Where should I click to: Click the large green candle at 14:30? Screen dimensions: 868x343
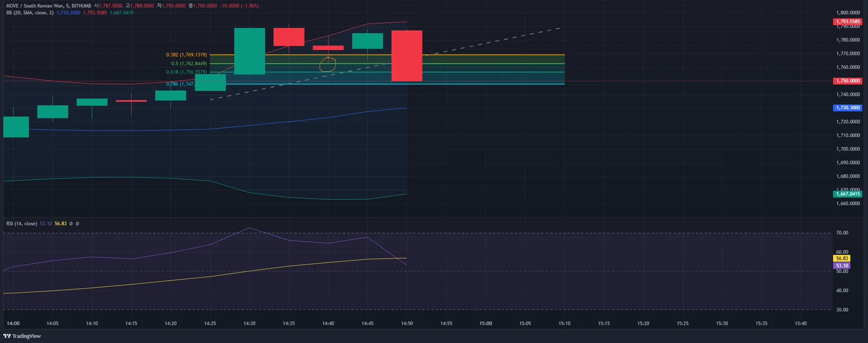pos(250,51)
